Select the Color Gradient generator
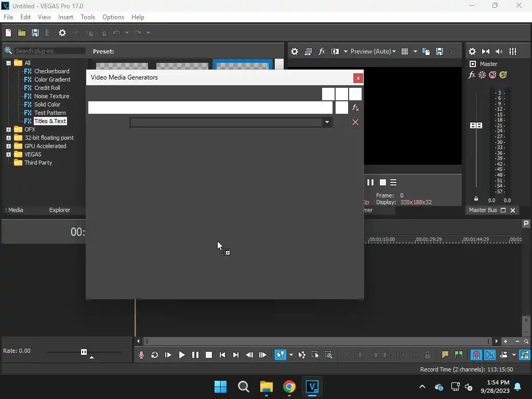This screenshot has width=532, height=399. coord(52,79)
